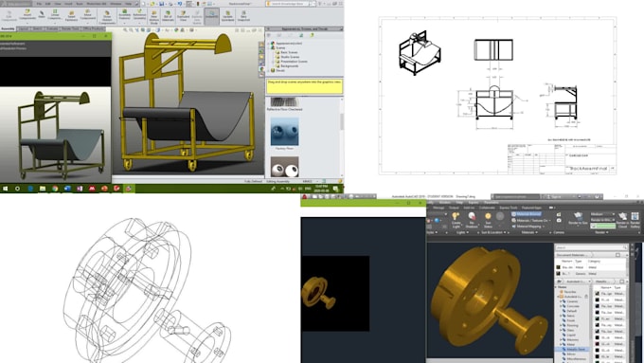Click Update Speedpak icon
The image size is (644, 363).
pyautogui.click(x=228, y=16)
